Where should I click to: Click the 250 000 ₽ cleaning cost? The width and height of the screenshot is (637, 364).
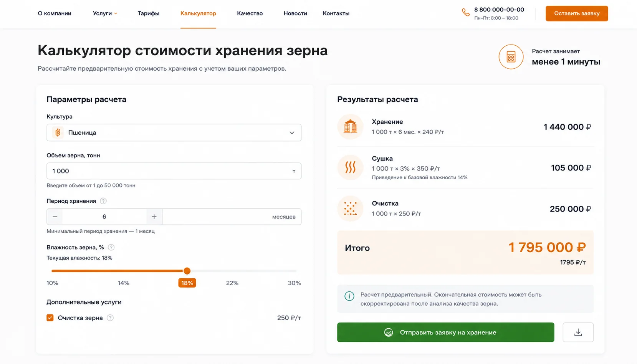click(570, 209)
